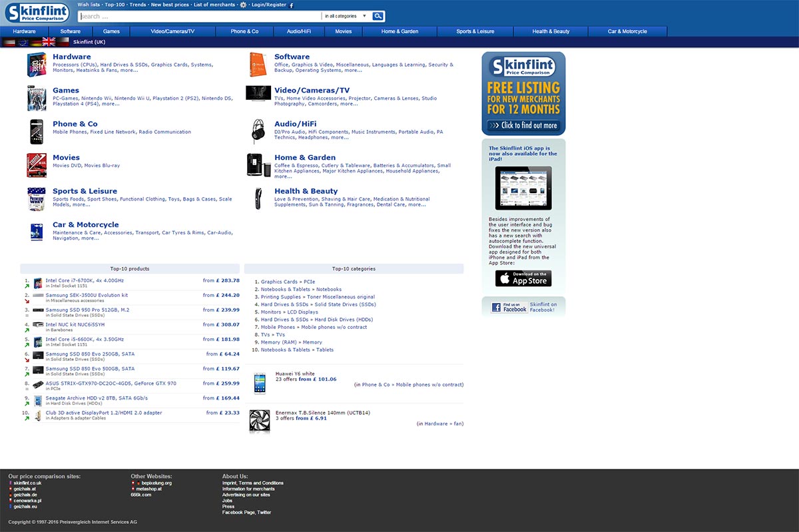Click Movies Blu-ray subcategory link

[102, 165]
